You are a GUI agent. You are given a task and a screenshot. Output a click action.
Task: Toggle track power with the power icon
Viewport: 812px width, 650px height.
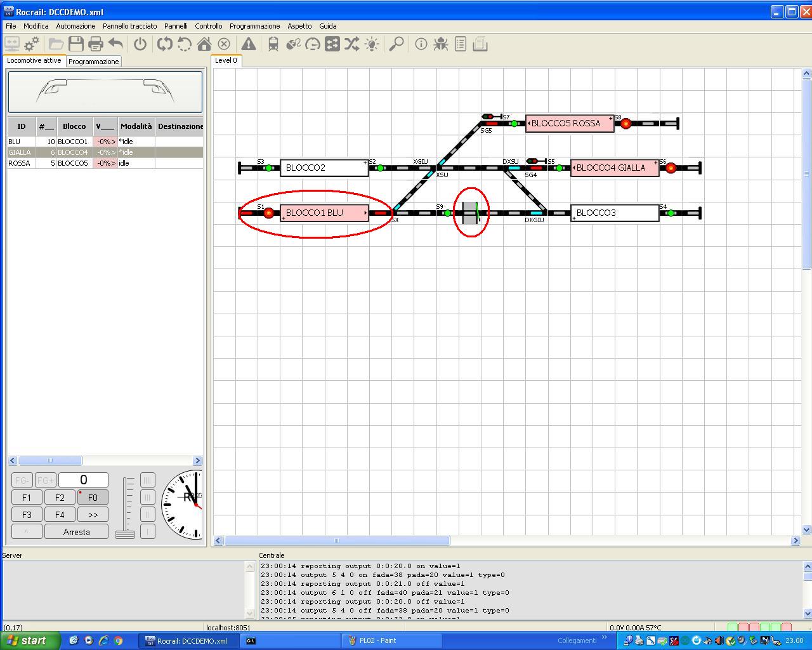[x=140, y=44]
